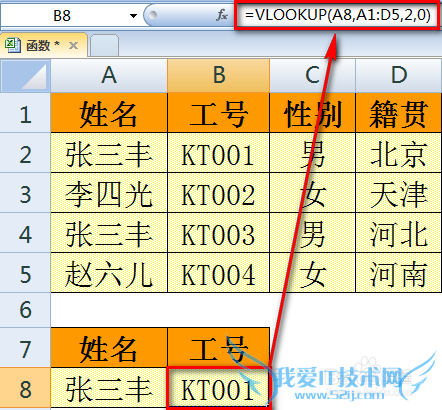Image resolution: width=442 pixels, height=410 pixels.
Task: Click cell A7 containing 姓名
Action: click(x=109, y=347)
